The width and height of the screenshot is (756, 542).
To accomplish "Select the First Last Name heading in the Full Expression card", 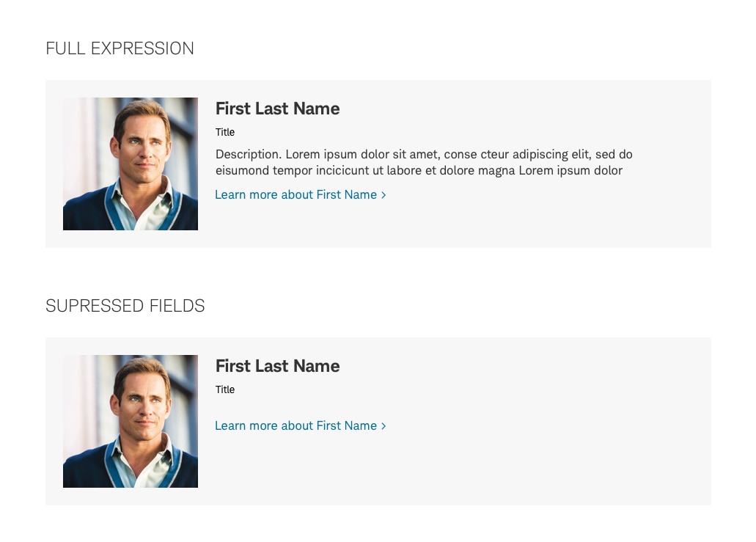I will pyautogui.click(x=277, y=109).
